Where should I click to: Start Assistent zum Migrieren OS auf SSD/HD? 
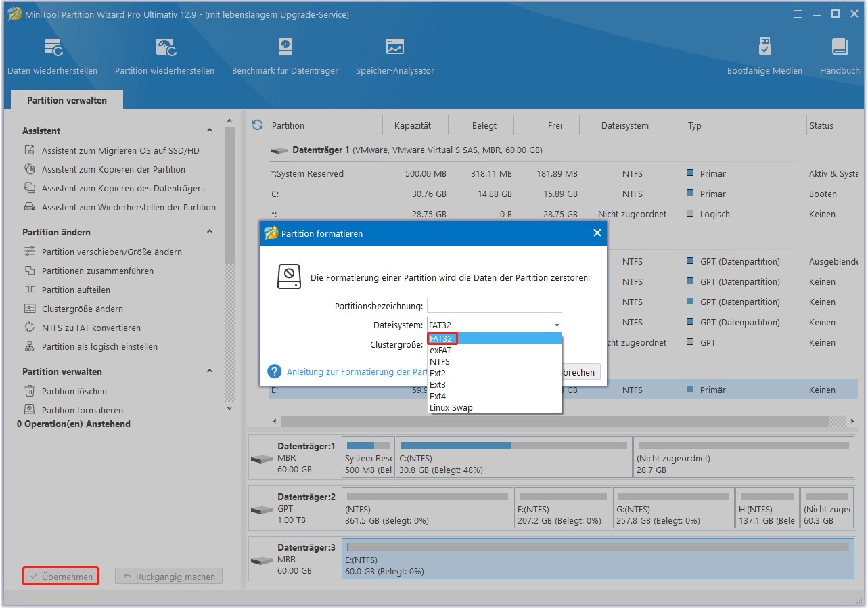[x=120, y=151]
